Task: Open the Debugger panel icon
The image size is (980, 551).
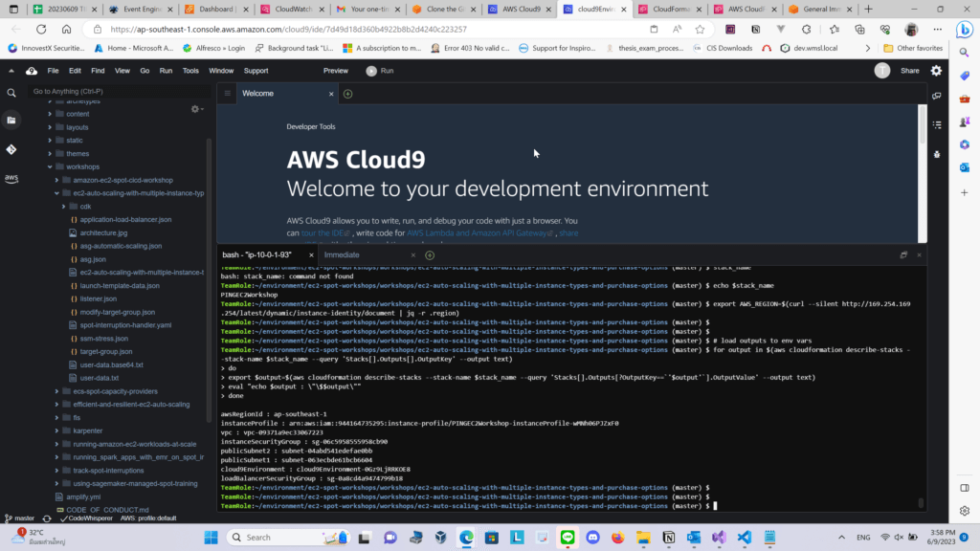Action: 937,154
